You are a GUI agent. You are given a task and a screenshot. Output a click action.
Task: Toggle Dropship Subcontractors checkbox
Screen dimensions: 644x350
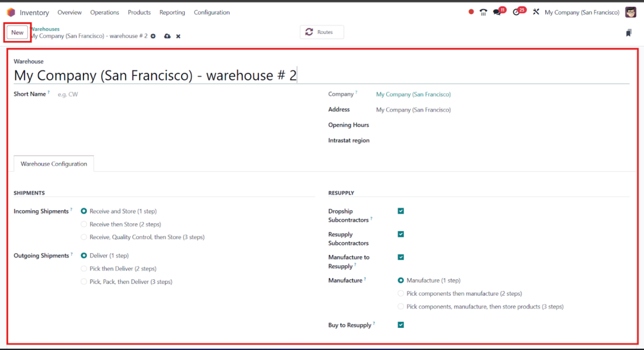tap(401, 211)
